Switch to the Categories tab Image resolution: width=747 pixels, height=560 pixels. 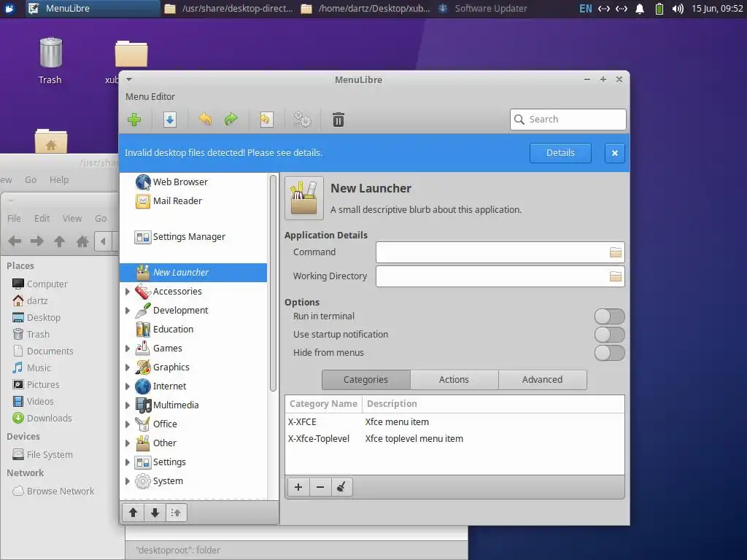tap(366, 379)
